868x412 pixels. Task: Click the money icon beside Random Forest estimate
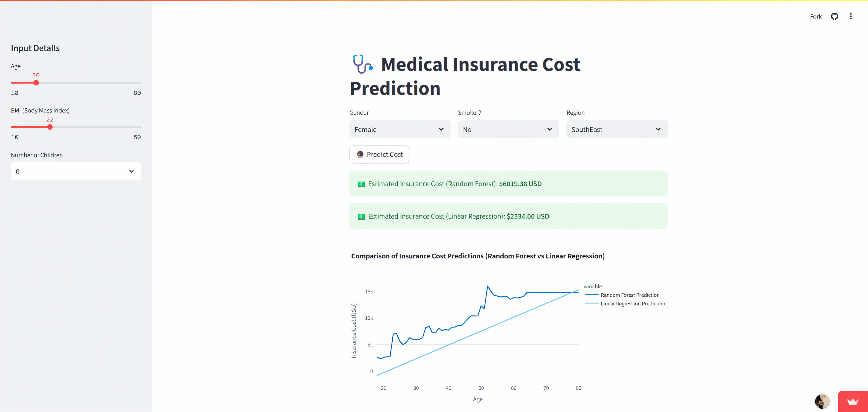point(361,184)
